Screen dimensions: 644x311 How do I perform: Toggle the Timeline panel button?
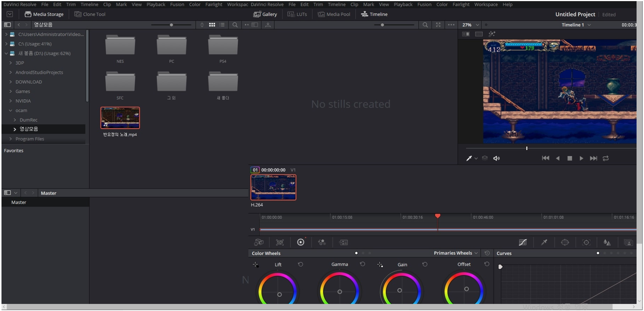[374, 14]
